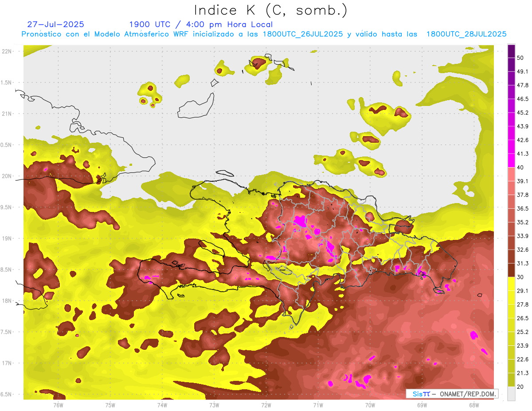The width and height of the screenshot is (532, 411).
Task: Click the bright magenta swatch between 40 and 41.3
Action: pyautogui.click(x=512, y=160)
